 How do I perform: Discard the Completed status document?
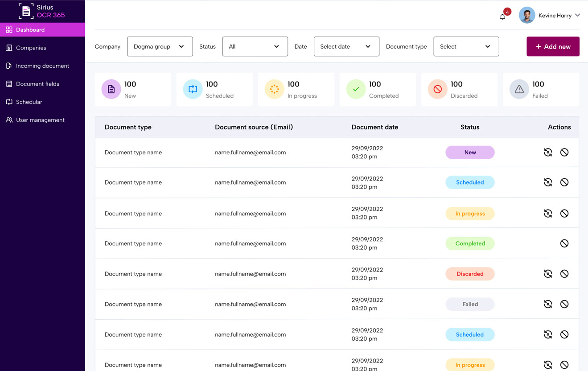(x=564, y=243)
